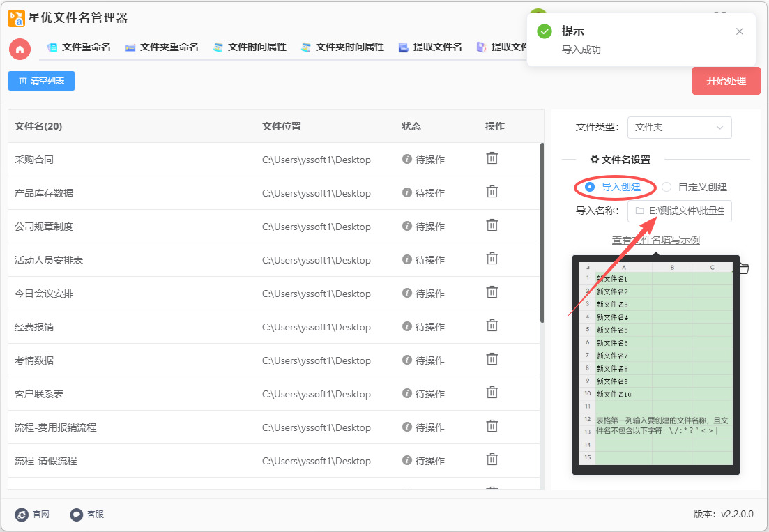Image resolution: width=769 pixels, height=532 pixels.
Task: Click status info icon for 采购合同
Action: pyautogui.click(x=406, y=159)
